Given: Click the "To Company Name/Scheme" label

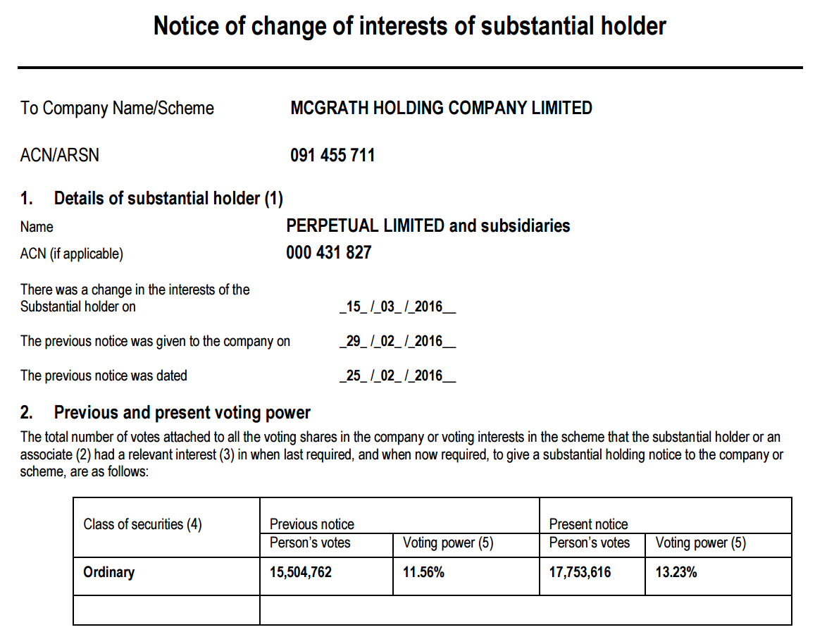Looking at the screenshot, I should coord(117,109).
